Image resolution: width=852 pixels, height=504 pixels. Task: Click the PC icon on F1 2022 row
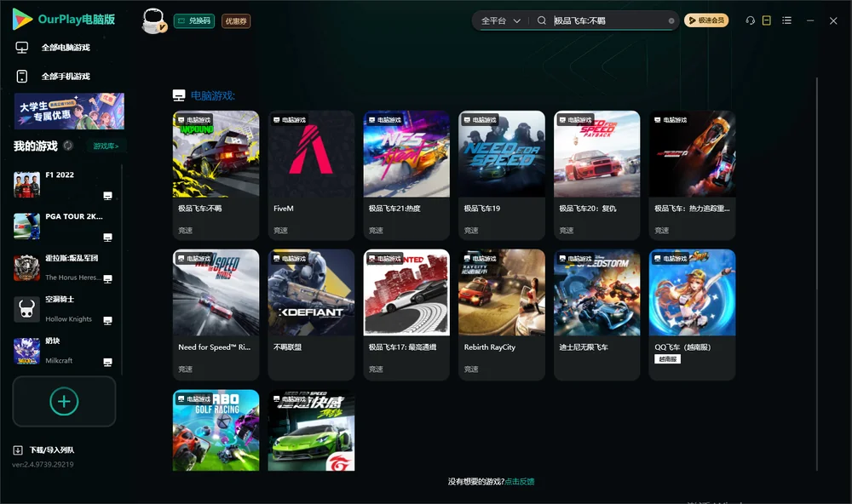coord(107,196)
